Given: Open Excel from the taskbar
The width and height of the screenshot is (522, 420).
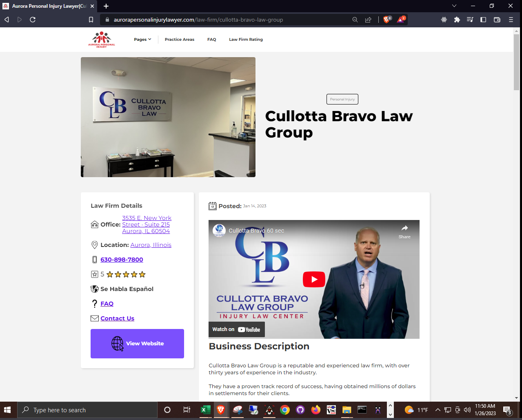Looking at the screenshot, I should pyautogui.click(x=206, y=410).
